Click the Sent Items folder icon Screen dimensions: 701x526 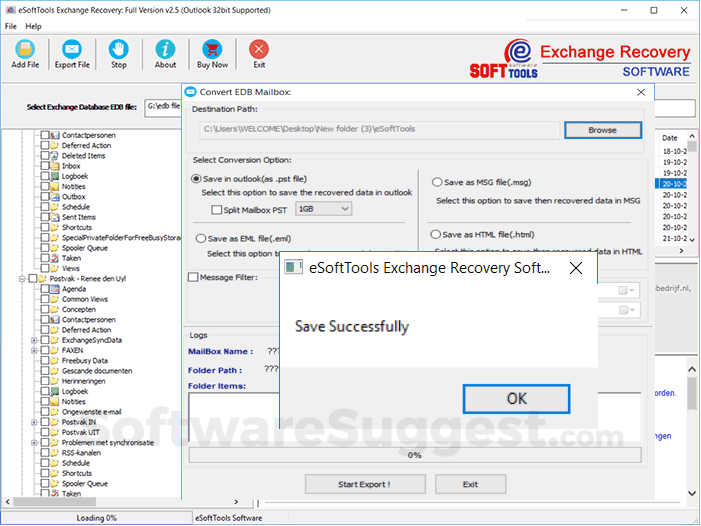[55, 217]
